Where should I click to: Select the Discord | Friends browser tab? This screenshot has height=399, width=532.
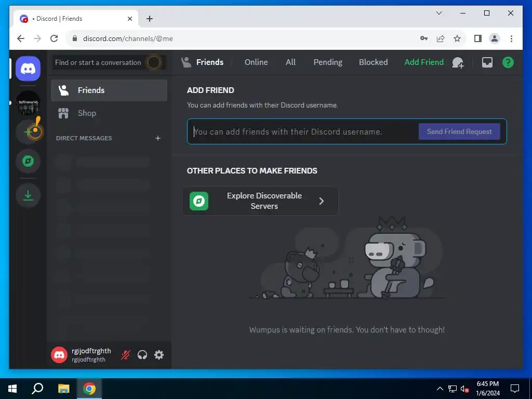tap(76, 19)
